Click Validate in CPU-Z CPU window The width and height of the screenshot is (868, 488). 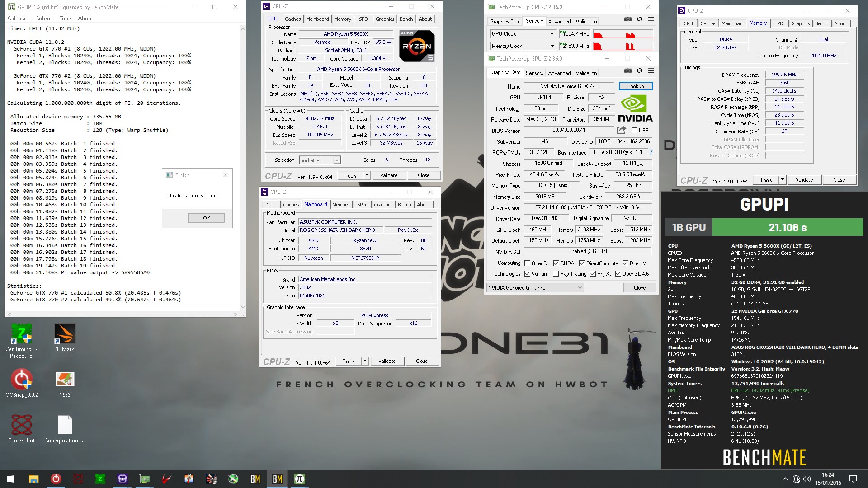click(x=389, y=175)
